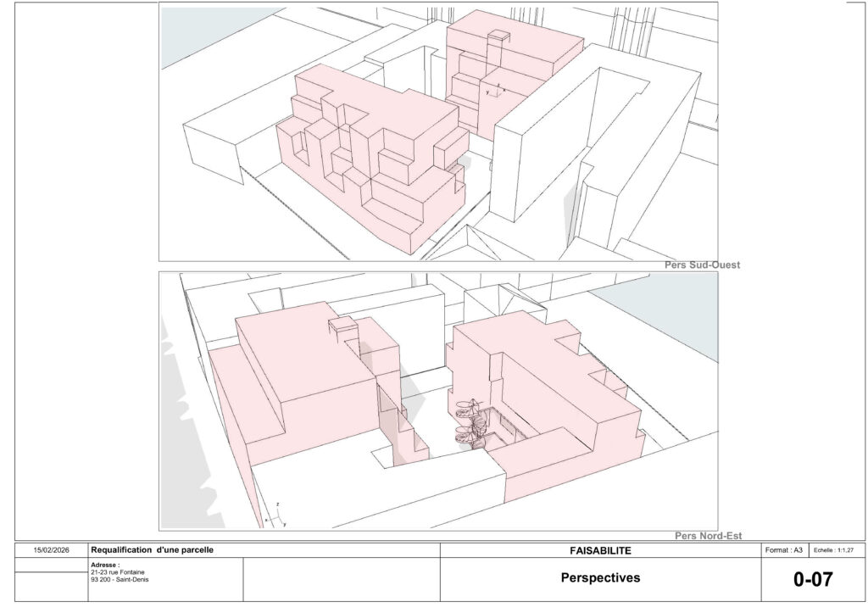Select the 'Perspectives' sheet title

600,579
